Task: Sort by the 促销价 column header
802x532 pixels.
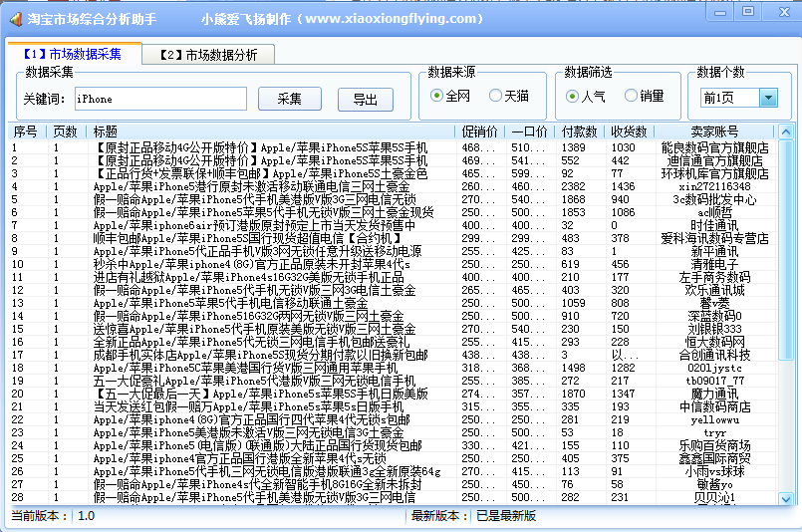Action: [x=480, y=132]
